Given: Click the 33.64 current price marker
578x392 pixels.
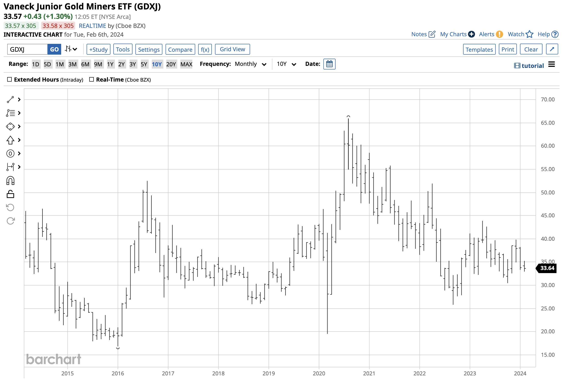Looking at the screenshot, I should tap(547, 268).
